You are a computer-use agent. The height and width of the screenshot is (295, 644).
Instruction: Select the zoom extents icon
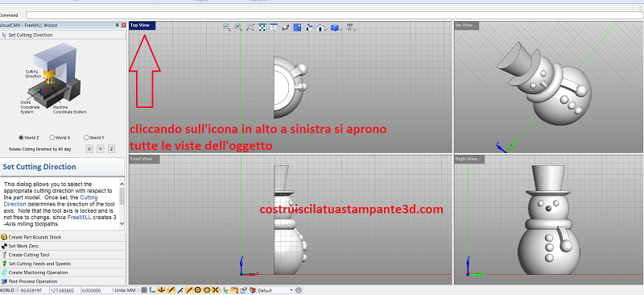262,27
